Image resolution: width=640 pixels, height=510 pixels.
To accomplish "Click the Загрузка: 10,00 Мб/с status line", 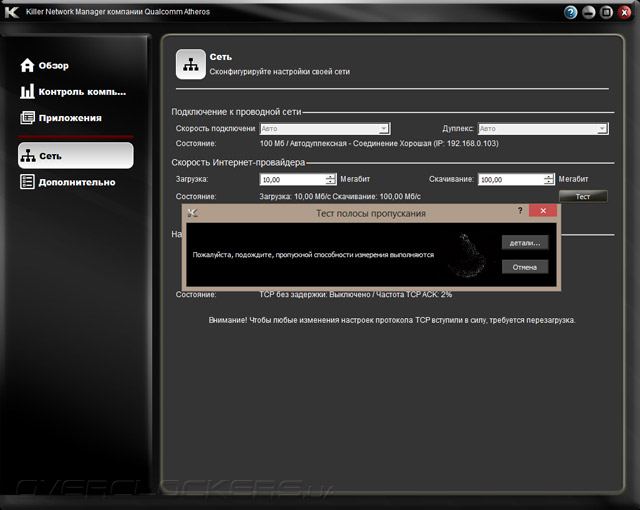I will (x=340, y=197).
